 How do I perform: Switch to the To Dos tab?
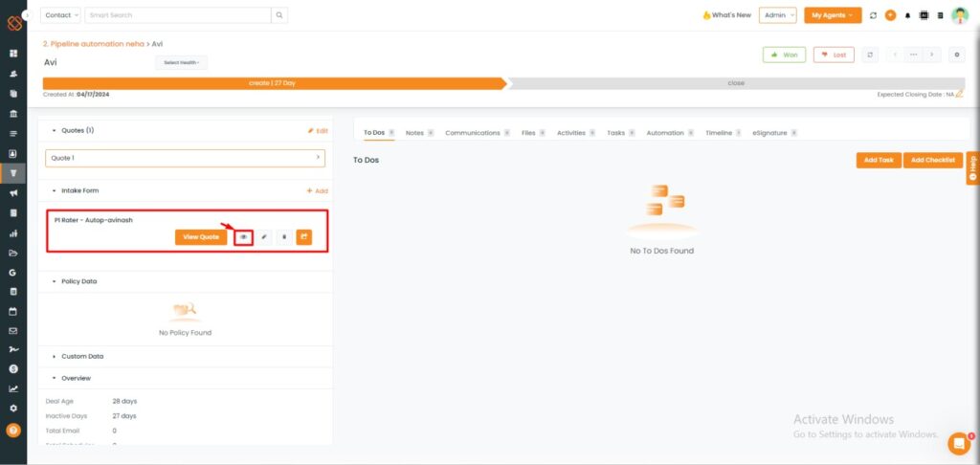(x=379, y=133)
